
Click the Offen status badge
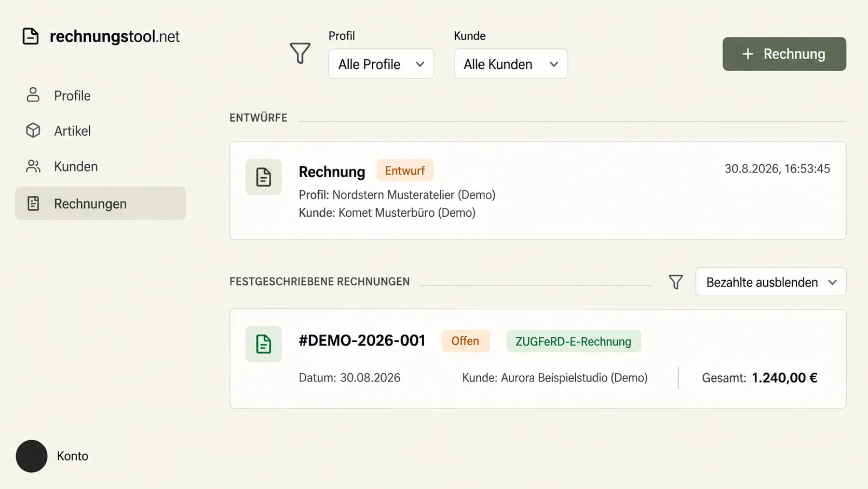tap(465, 341)
